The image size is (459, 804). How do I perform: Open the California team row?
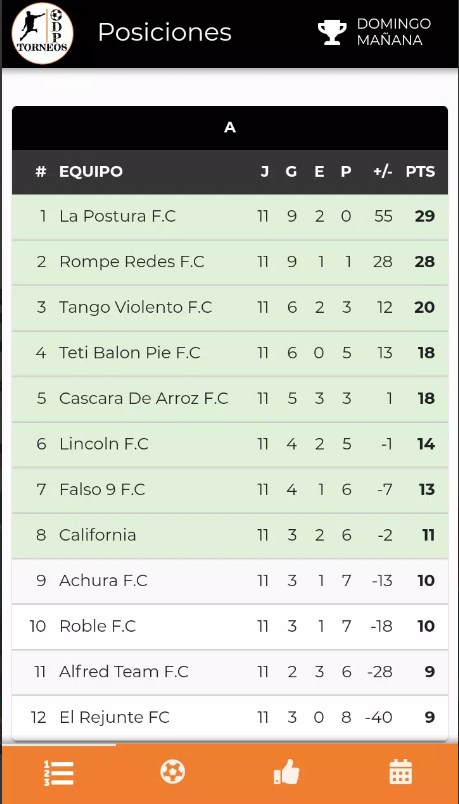click(x=230, y=535)
